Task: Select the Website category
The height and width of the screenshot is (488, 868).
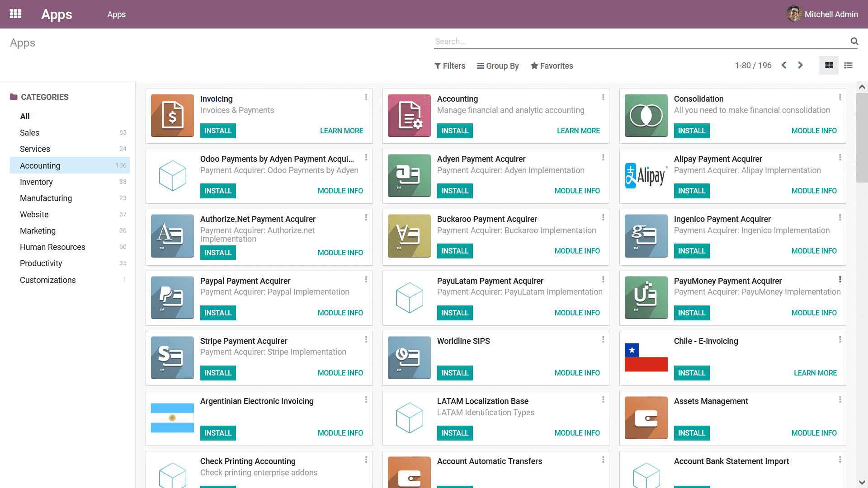Action: 70,215
